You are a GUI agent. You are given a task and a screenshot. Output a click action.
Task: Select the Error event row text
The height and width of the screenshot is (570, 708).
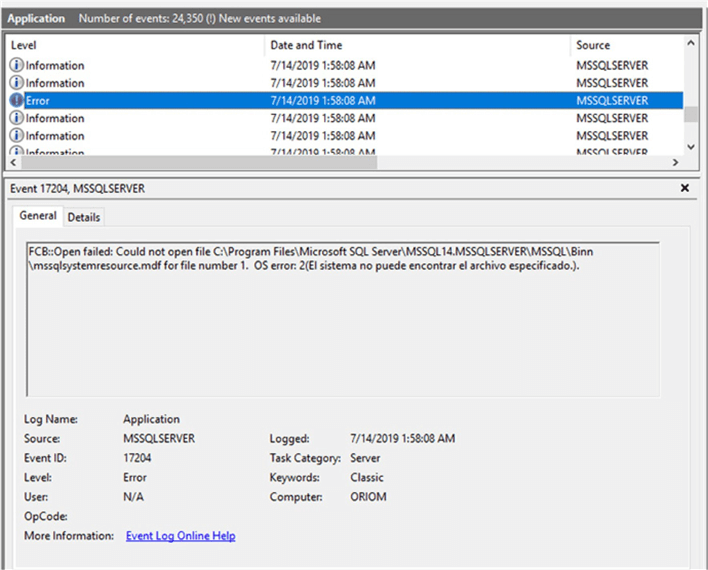pos(37,101)
